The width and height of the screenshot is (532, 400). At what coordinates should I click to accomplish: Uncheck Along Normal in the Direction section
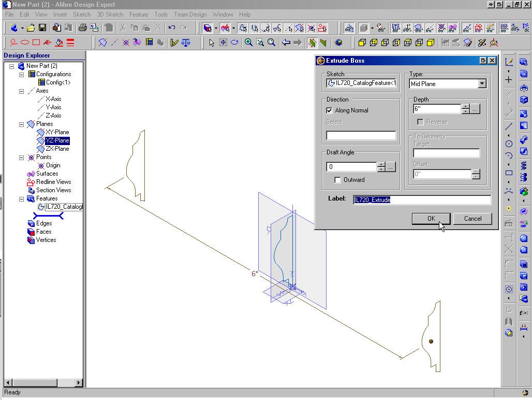point(330,110)
